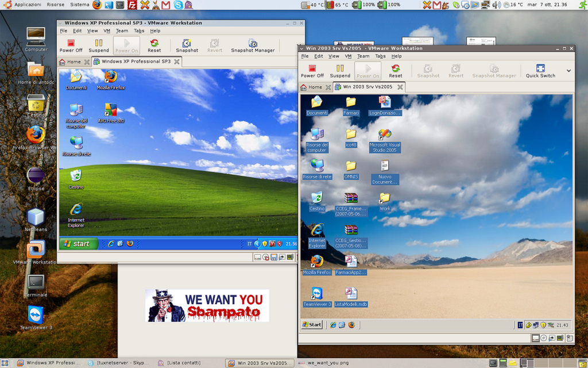Open ico48 folder on Win 2003 desktop
Viewport: 588px width, 368px height.
351,137
